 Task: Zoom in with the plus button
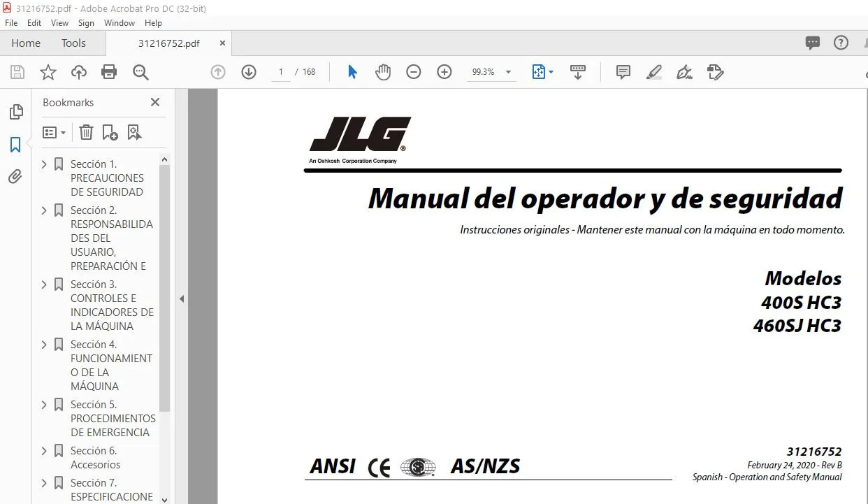click(x=444, y=72)
